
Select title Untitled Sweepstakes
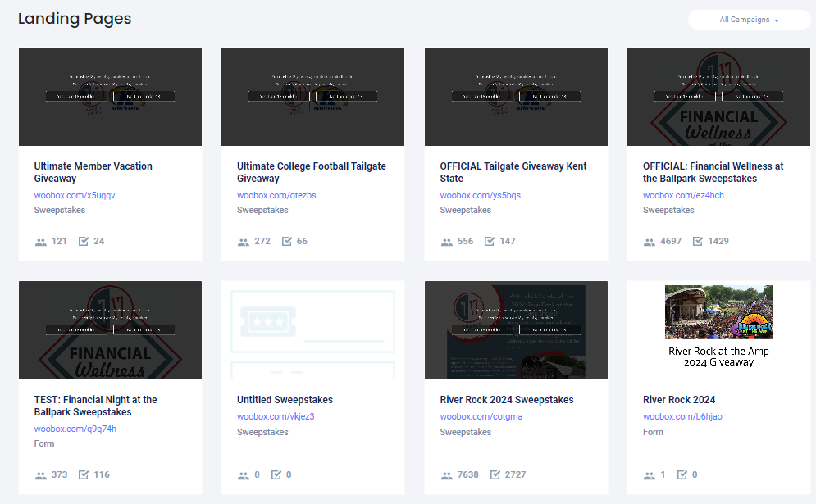click(x=285, y=400)
